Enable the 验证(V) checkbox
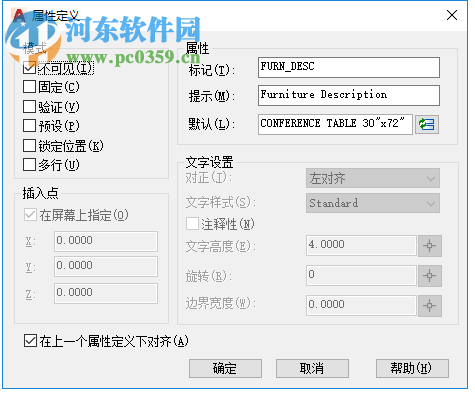Viewport: 475px width, 393px height. click(29, 107)
